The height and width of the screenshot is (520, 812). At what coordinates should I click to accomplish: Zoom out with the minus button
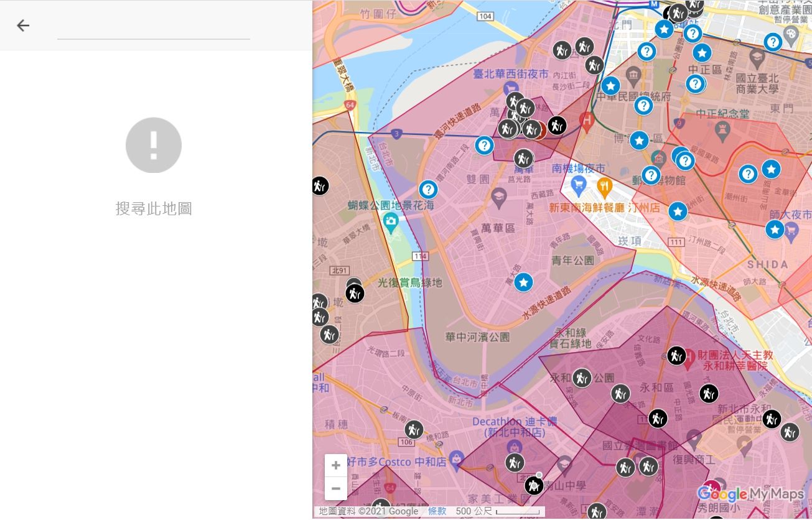point(335,489)
